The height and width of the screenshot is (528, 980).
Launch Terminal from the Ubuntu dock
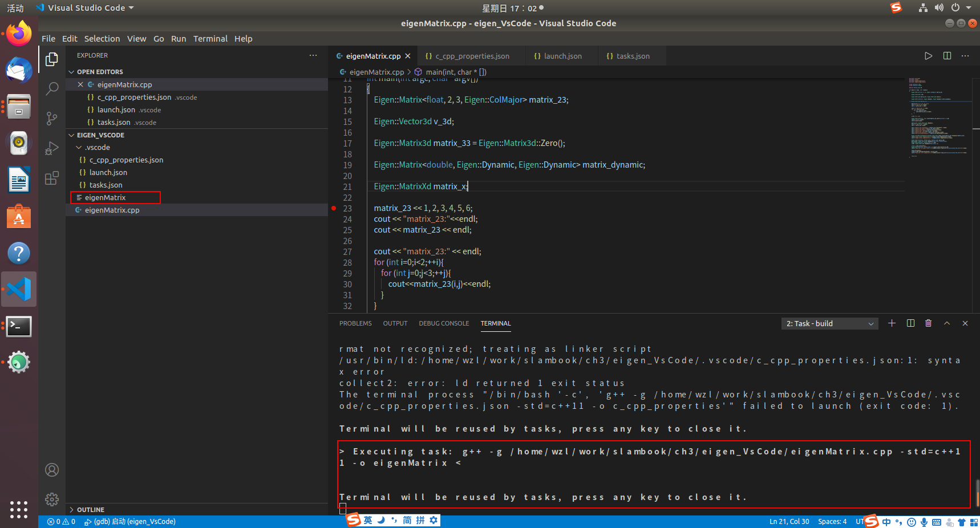(19, 327)
